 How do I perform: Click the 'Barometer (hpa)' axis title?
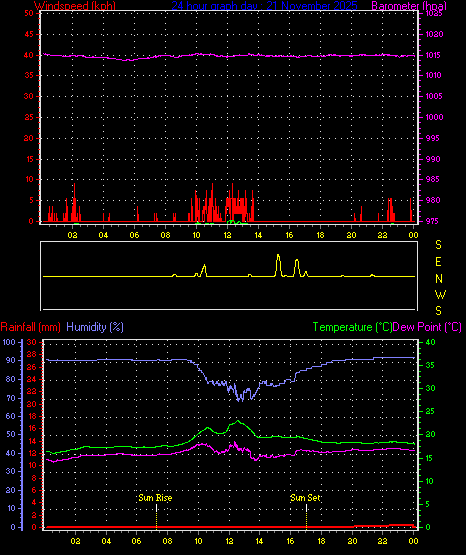tap(409, 6)
